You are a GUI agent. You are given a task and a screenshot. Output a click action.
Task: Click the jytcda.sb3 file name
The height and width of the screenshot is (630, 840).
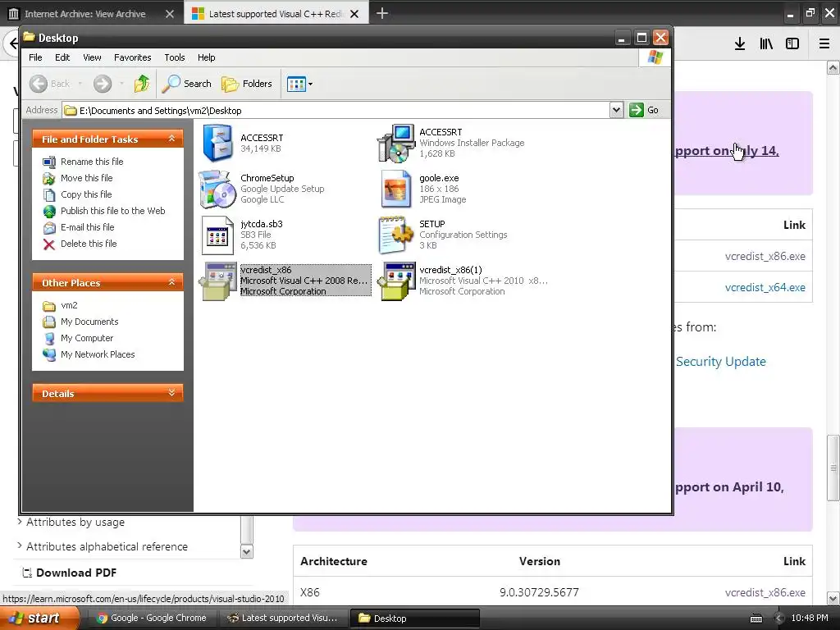(x=262, y=224)
